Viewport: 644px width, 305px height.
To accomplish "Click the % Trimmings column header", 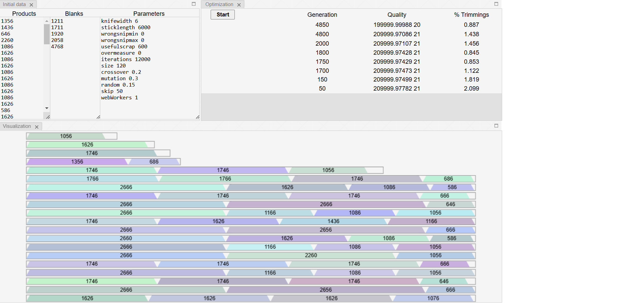I will [471, 15].
